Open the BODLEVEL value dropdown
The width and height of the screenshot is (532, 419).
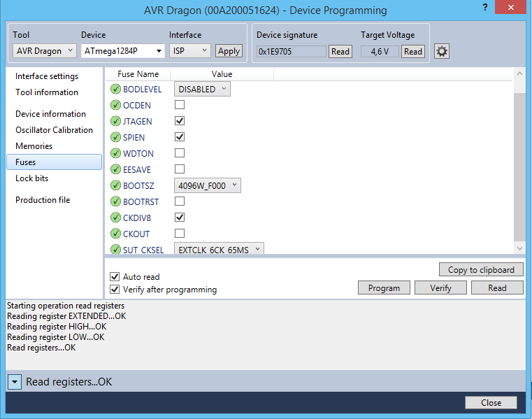coord(202,89)
